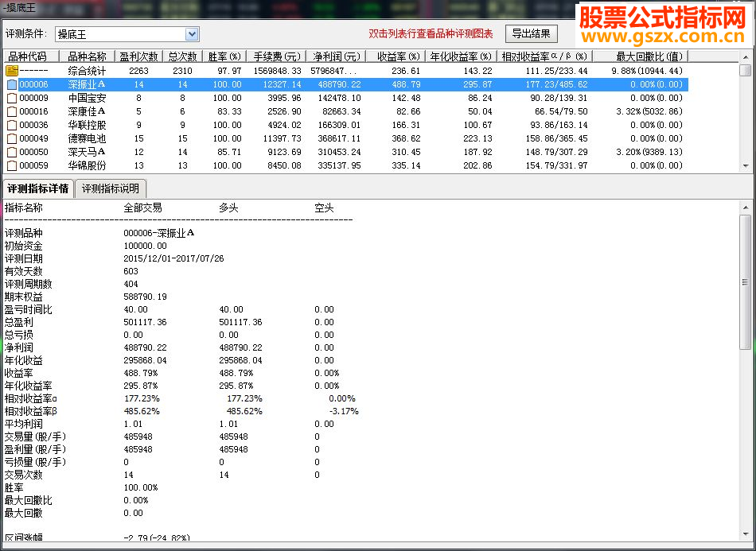Click scroll up arrow of details panel
The image size is (756, 551).
[746, 208]
